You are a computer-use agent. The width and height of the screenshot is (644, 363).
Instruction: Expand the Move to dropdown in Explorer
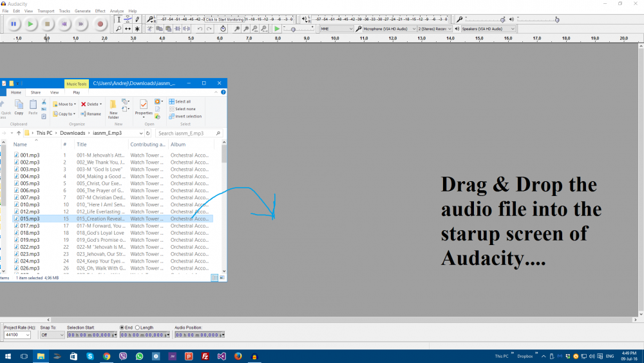(64, 104)
